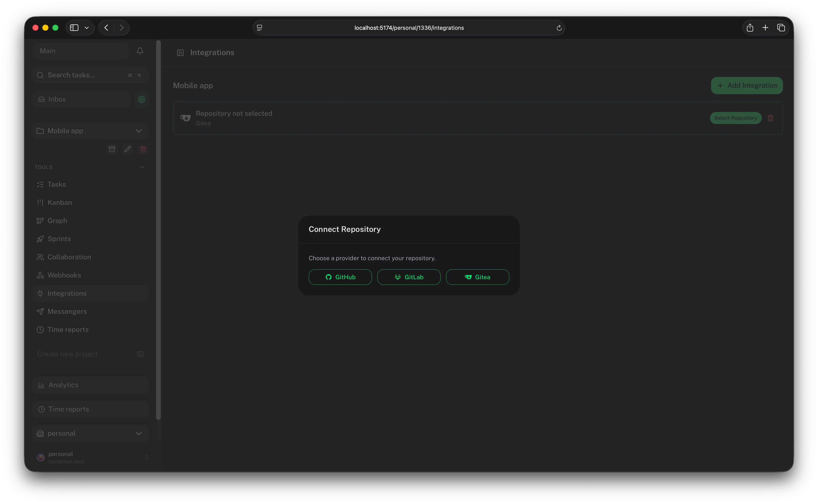
Task: Go back in Safari history
Action: point(106,28)
